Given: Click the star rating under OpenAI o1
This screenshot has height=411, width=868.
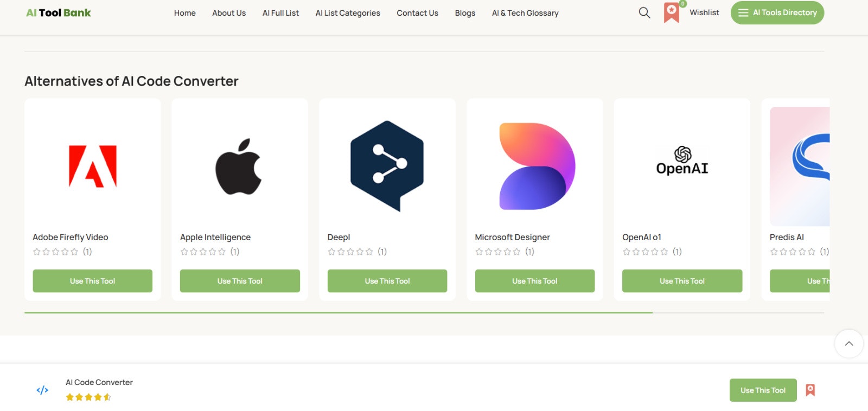Looking at the screenshot, I should coord(645,252).
